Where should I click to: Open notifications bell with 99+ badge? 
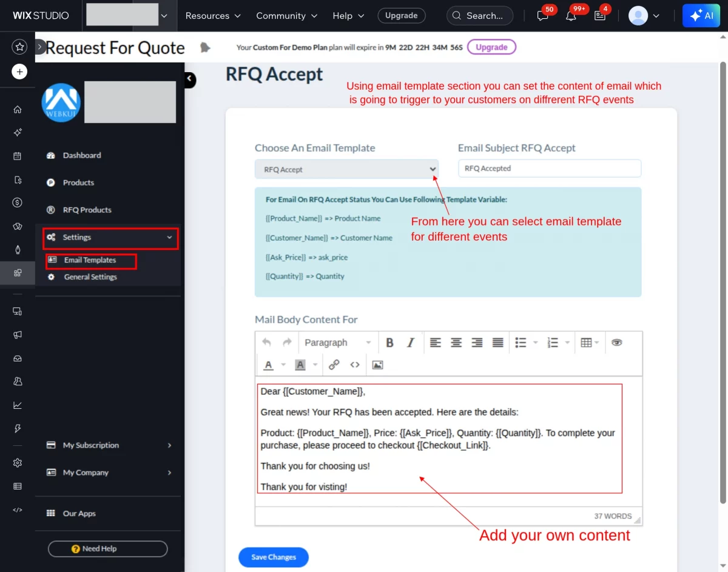click(x=571, y=16)
